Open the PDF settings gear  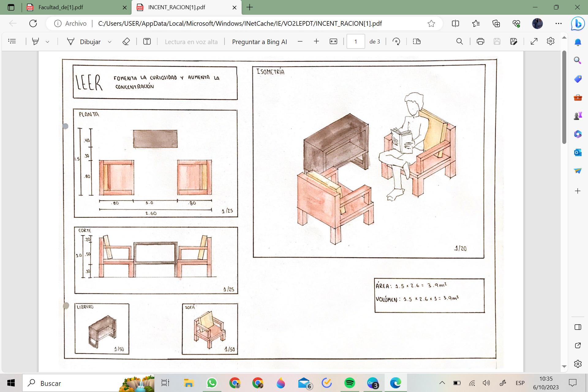[550, 41]
